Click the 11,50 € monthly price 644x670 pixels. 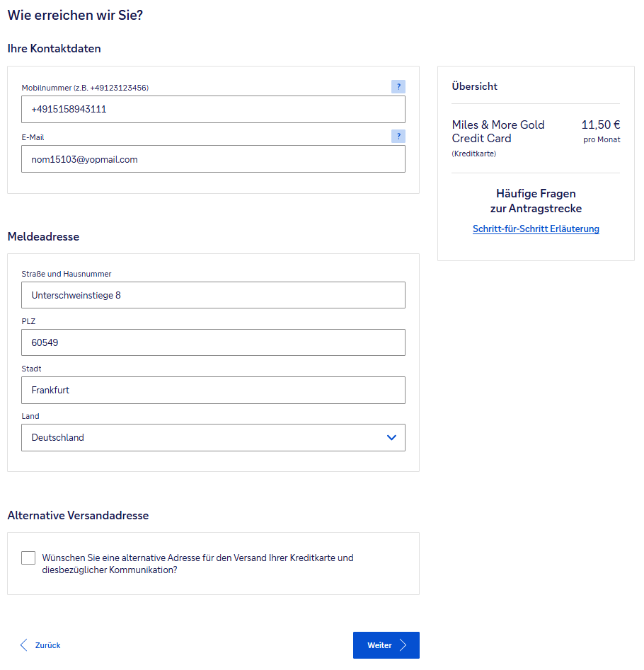(601, 125)
